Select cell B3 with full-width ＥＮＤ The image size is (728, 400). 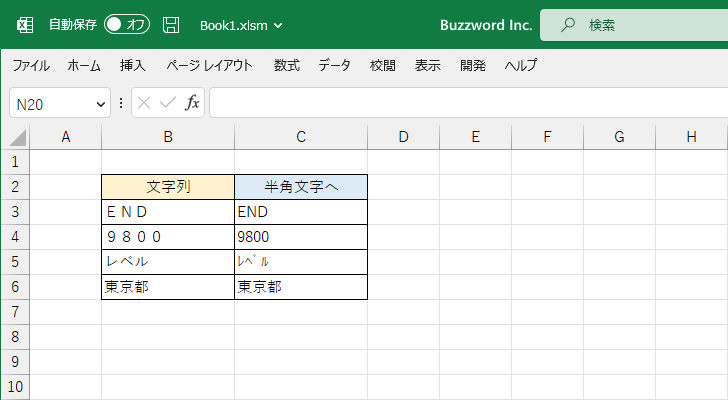click(x=168, y=212)
